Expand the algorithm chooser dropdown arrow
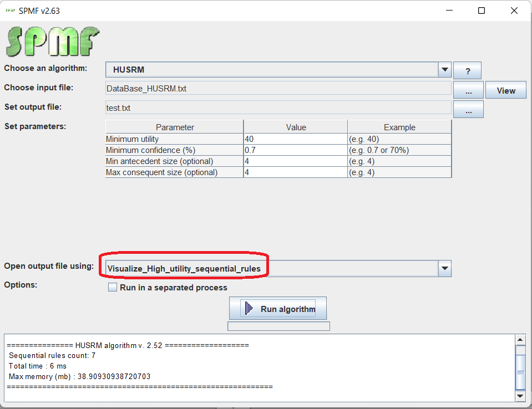532x409 pixels. (444, 70)
